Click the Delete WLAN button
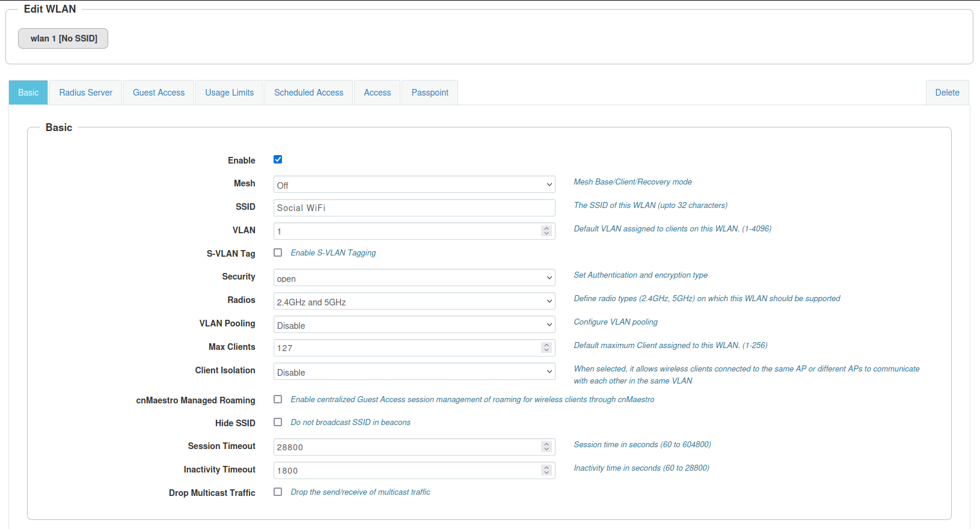The image size is (980, 529). [x=947, y=93]
